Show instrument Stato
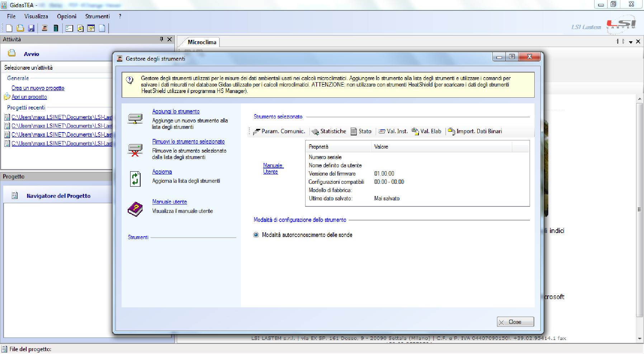Viewport: 644px width, 354px height. (361, 131)
